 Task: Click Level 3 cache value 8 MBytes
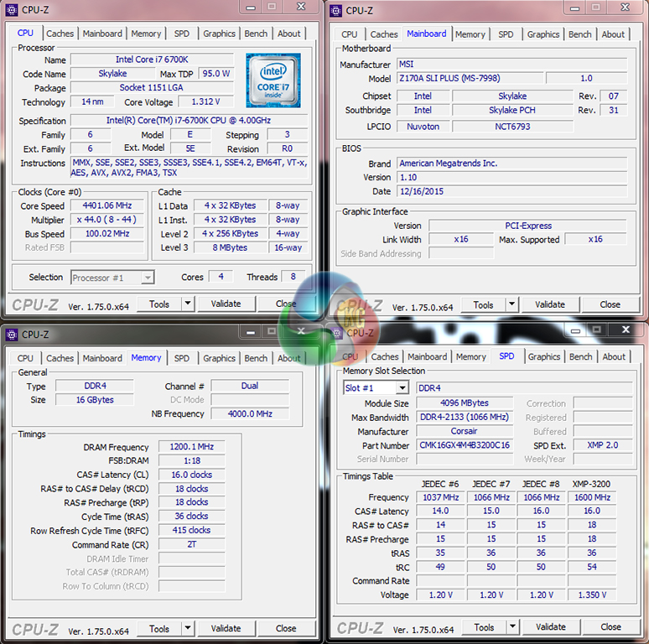230,247
